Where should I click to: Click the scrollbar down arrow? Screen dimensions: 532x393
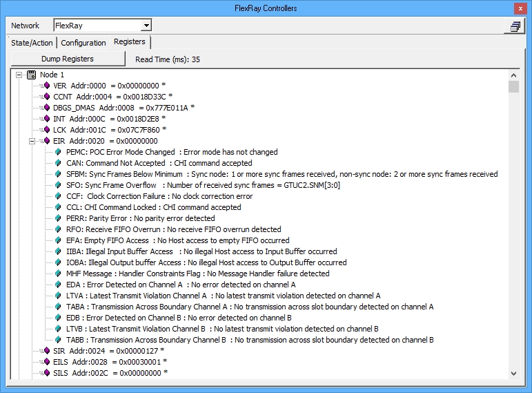tap(513, 373)
